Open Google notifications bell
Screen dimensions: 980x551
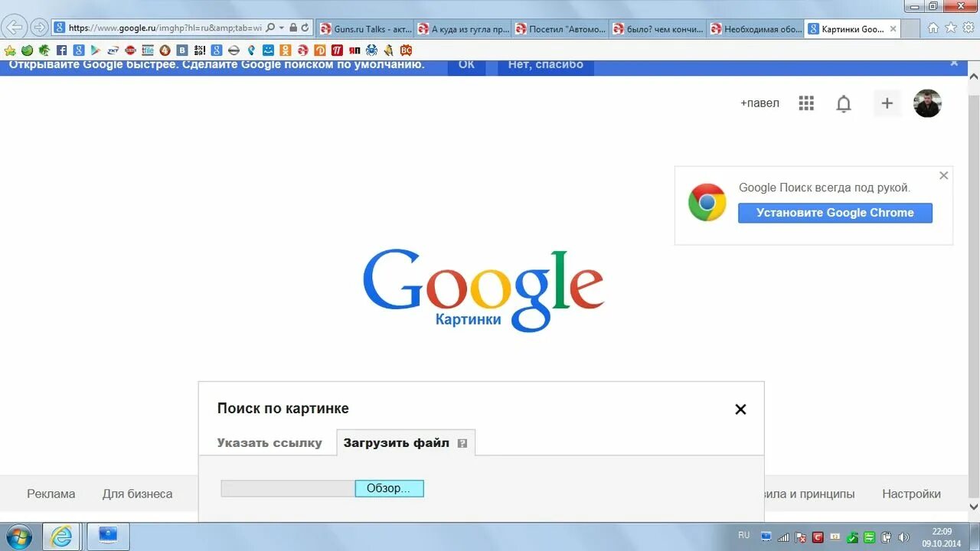pyautogui.click(x=844, y=103)
